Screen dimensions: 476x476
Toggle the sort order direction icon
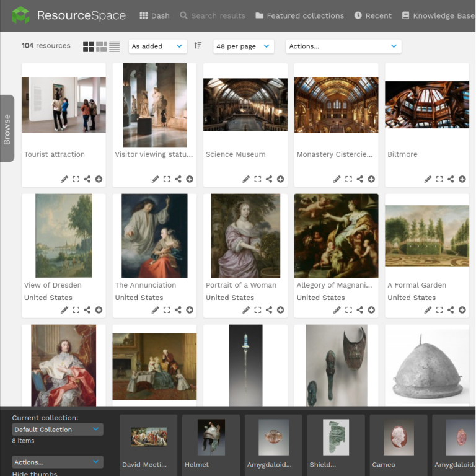click(x=198, y=46)
